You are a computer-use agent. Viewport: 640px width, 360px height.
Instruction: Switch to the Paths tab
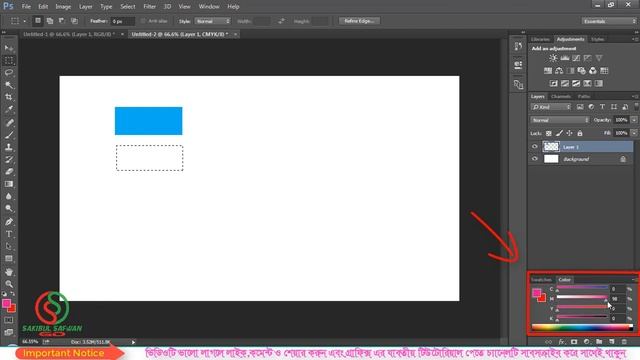[584, 97]
